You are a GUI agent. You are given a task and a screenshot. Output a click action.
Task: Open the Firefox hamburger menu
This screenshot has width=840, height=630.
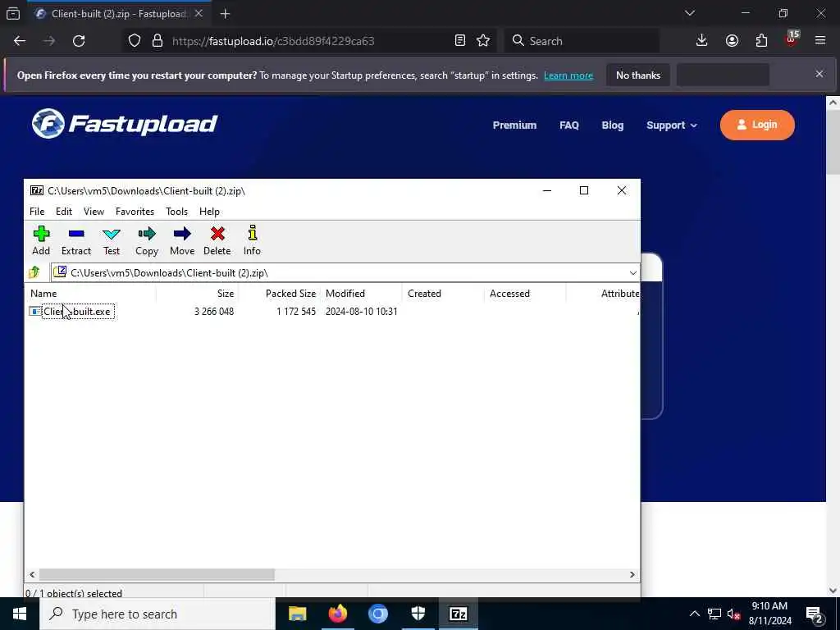click(820, 41)
